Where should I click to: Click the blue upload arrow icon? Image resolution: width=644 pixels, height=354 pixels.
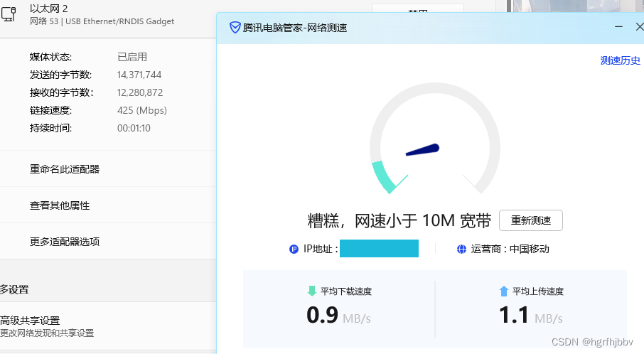coord(503,291)
